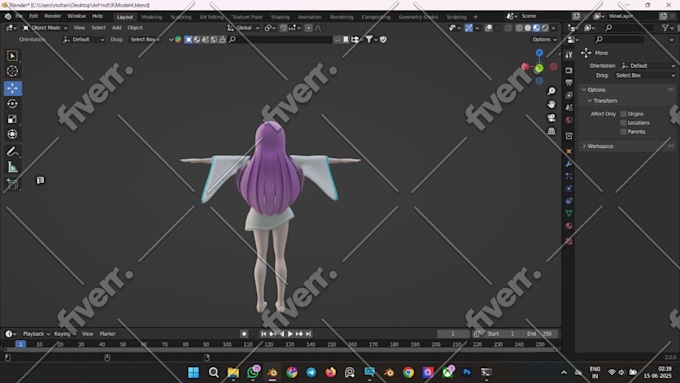Open Drag Select Box dropdown in sidebar

point(644,75)
